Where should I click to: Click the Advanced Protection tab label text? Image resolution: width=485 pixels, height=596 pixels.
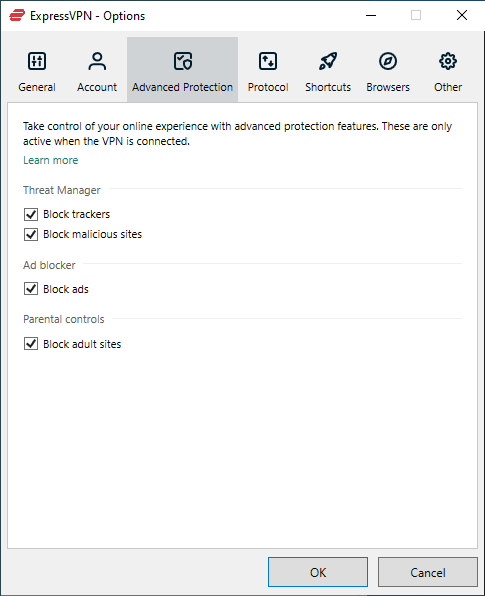click(x=182, y=87)
